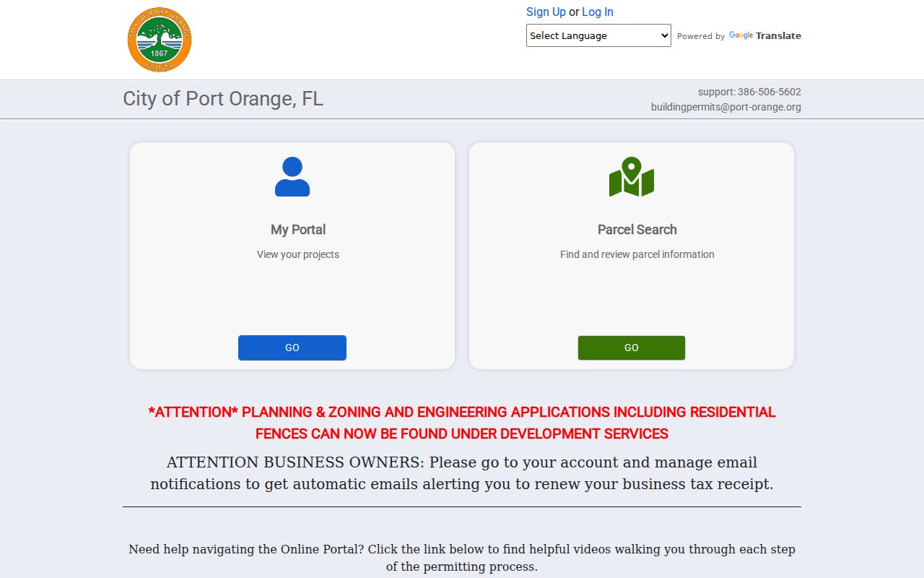Click the red ATTENTION planning and zoning notice

point(462,423)
